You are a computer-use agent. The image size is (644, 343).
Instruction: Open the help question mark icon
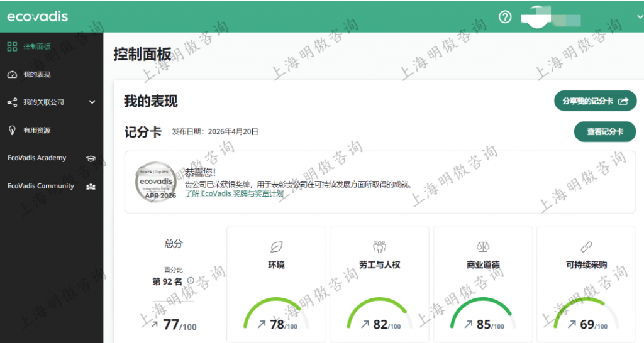505,17
